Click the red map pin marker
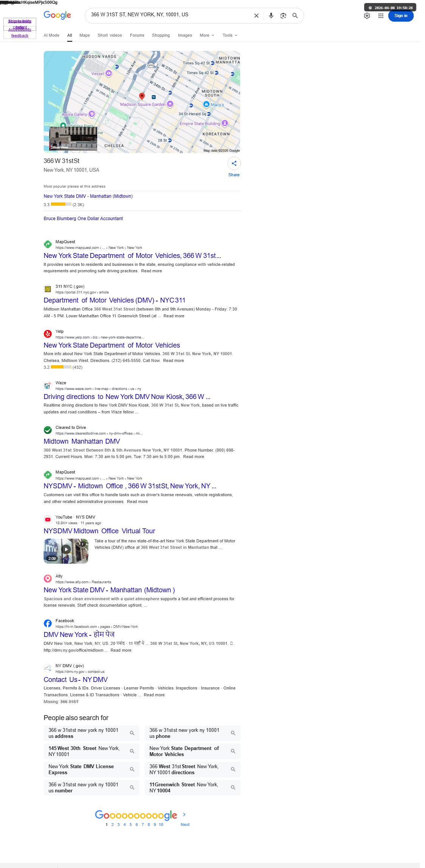This screenshot has height=868, width=425. pos(142,96)
